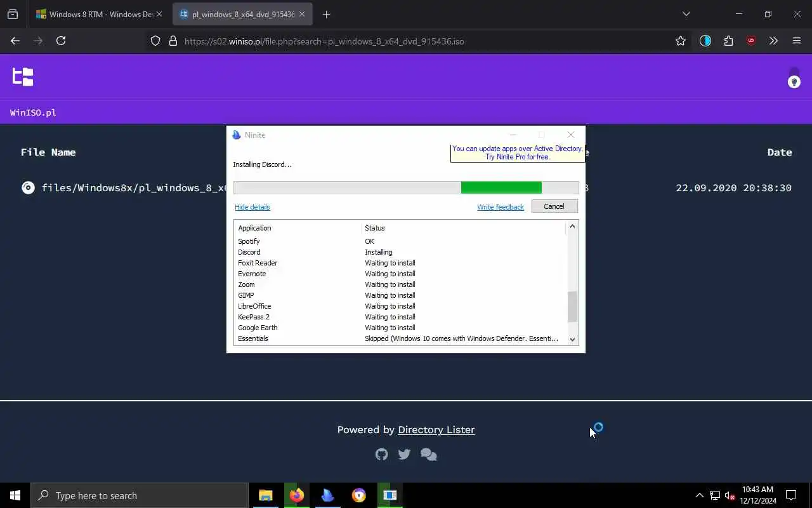This screenshot has width=812, height=508.
Task: Switch to Firefox in taskbar
Action: click(297, 495)
